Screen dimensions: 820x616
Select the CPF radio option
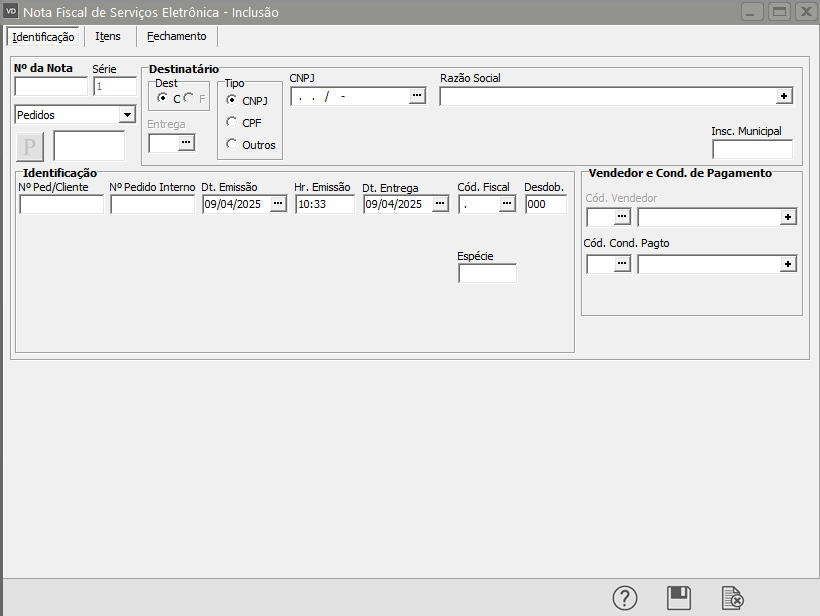pos(232,122)
